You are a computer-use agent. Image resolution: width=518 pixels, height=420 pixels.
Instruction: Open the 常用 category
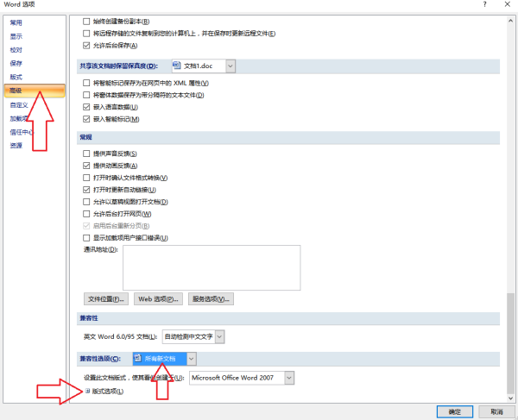[x=16, y=22]
